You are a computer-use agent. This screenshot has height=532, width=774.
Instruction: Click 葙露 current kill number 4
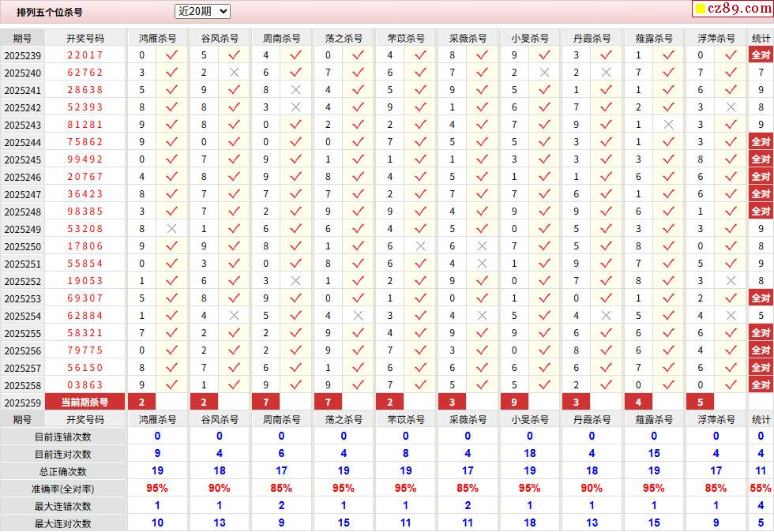638,403
